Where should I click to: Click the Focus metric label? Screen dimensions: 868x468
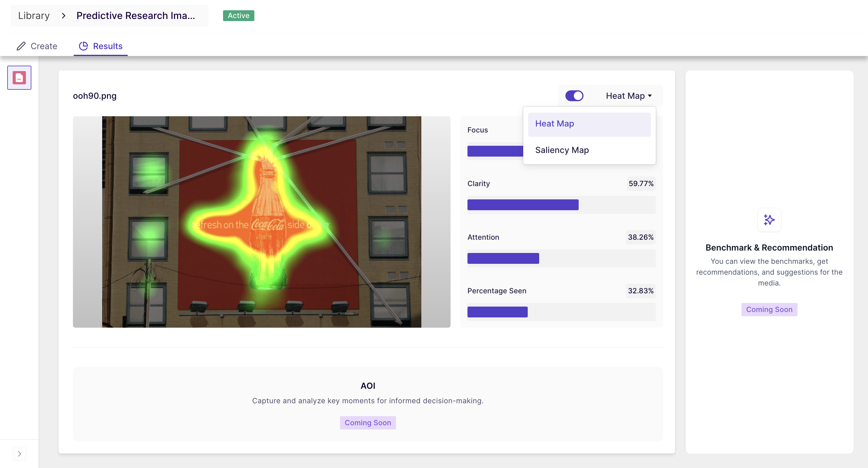[477, 130]
